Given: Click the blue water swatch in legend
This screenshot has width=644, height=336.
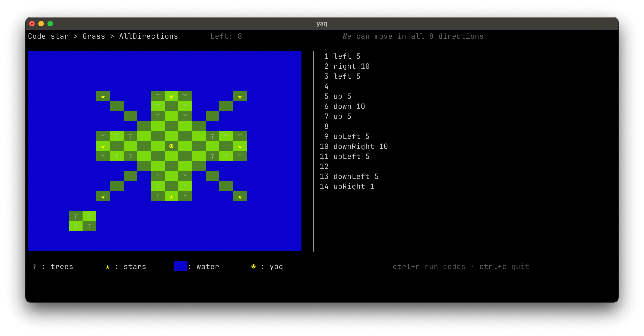Looking at the screenshot, I should tap(180, 266).
